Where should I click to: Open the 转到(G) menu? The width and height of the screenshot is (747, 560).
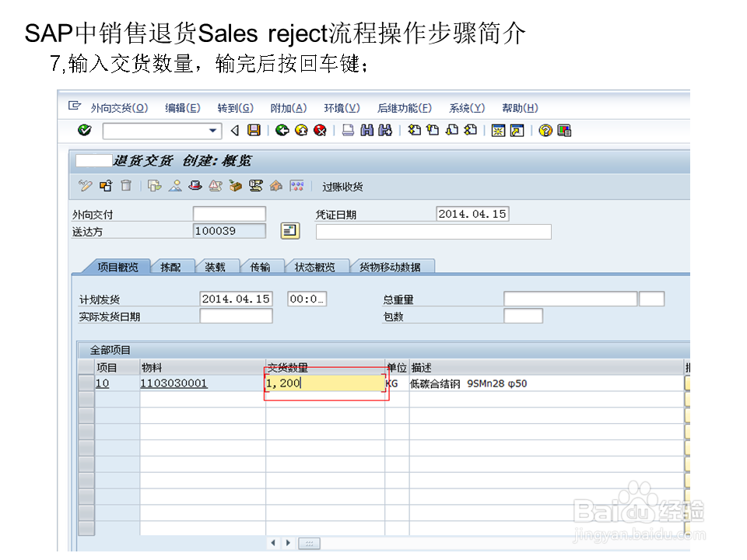pos(235,108)
